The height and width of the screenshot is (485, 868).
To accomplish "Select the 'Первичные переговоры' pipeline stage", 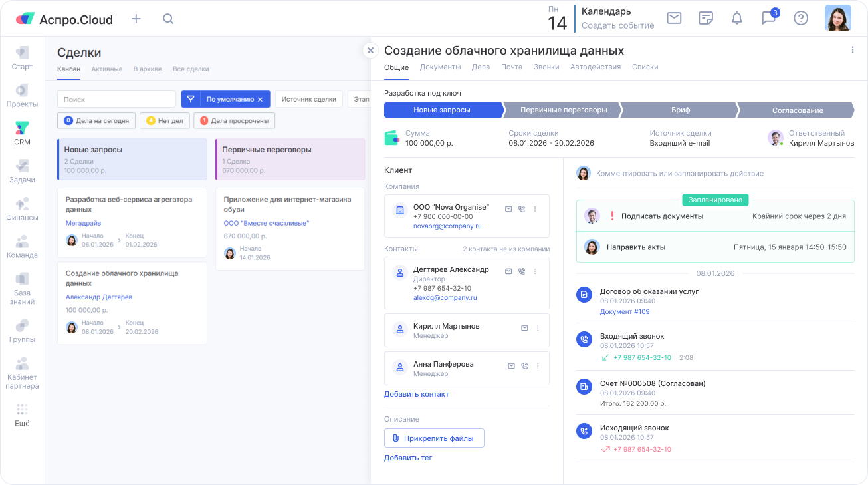I will 563,110.
